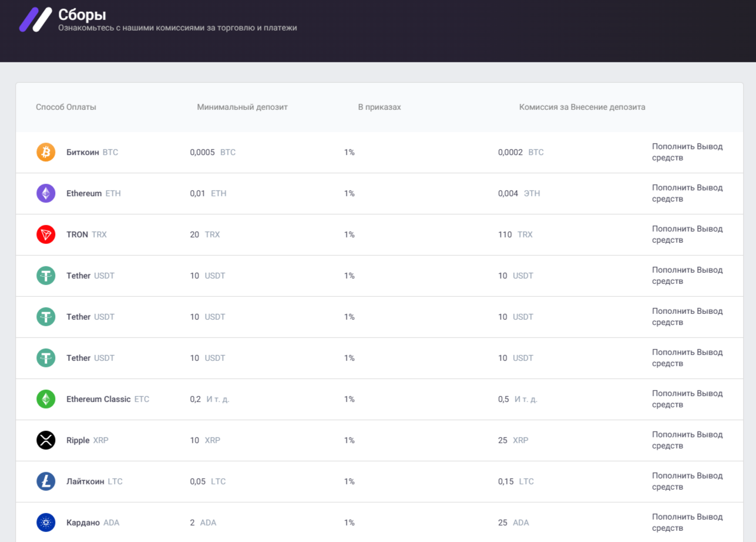The width and height of the screenshot is (756, 542).
Task: Click the Минимальный депозит column header
Action: click(x=243, y=107)
